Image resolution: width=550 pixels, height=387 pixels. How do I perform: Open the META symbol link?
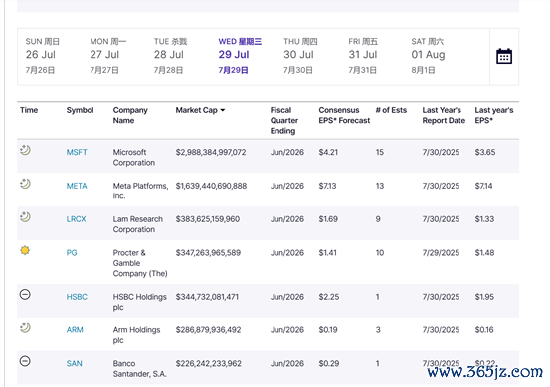tap(77, 186)
